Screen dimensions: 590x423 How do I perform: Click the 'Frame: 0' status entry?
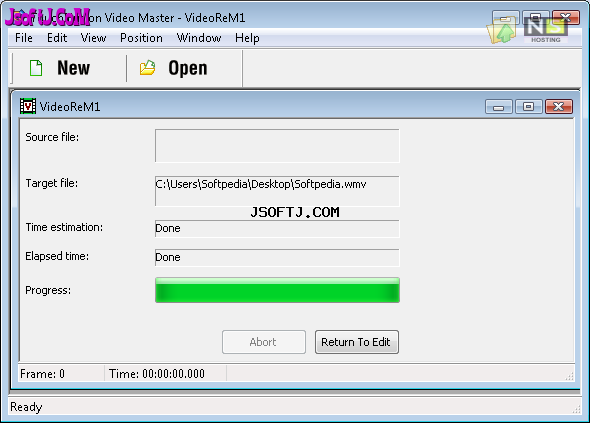click(43, 374)
